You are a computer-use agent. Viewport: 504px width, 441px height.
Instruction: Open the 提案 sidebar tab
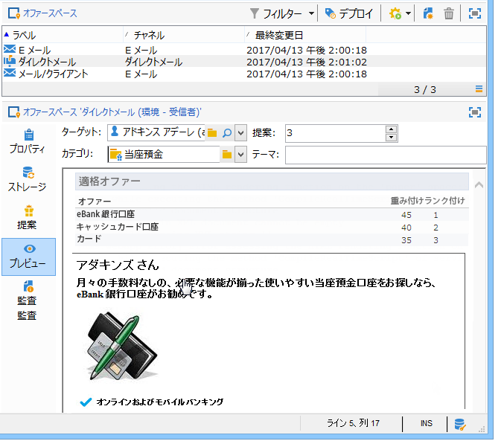28,217
